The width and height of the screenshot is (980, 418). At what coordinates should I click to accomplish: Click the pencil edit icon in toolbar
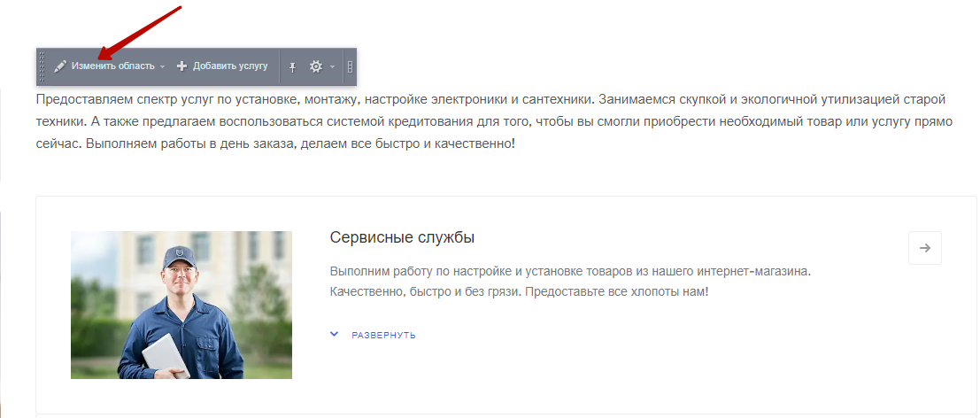(x=60, y=66)
